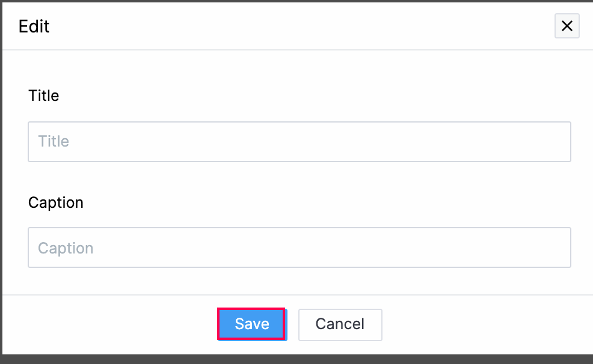Click the gray Caption placeholder text
593x364 pixels.
click(x=66, y=248)
